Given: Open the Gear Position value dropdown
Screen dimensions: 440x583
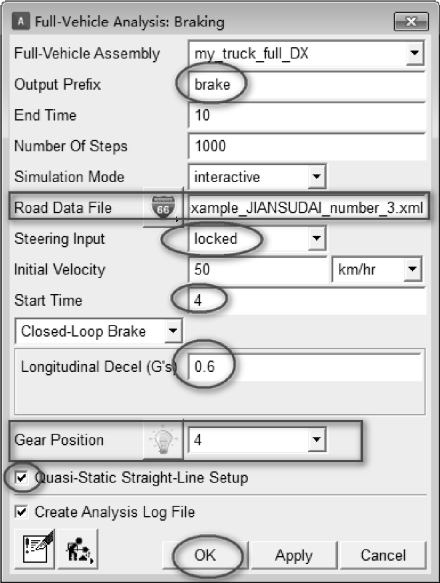Looking at the screenshot, I should (317, 440).
